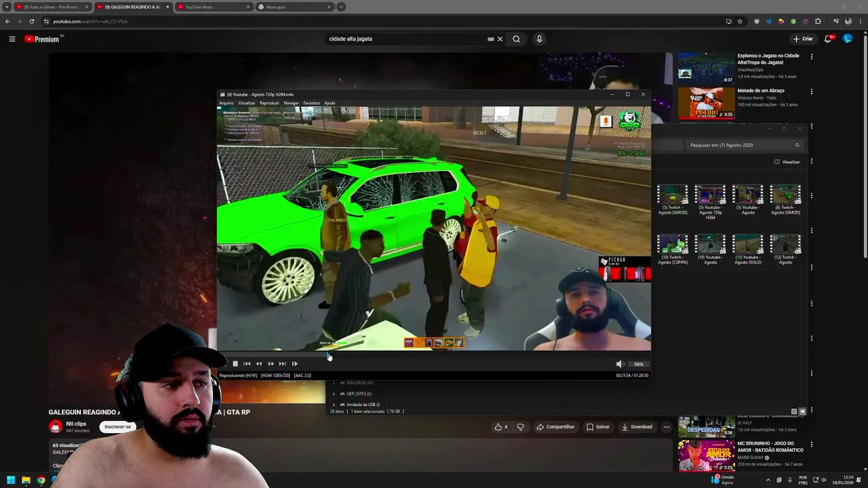Skip to next track in media player
Screen dimensions: 868x488
282,364
